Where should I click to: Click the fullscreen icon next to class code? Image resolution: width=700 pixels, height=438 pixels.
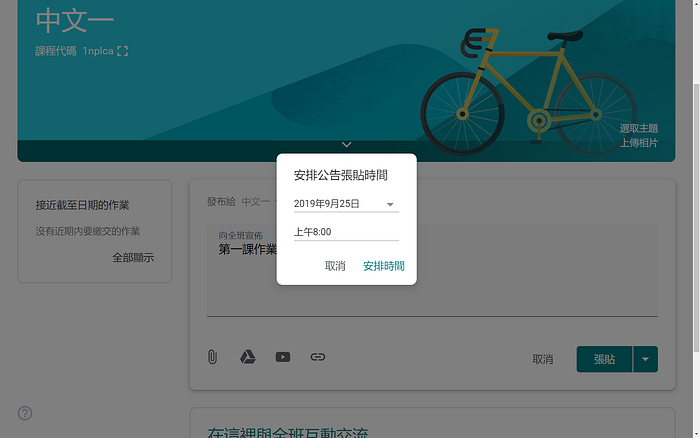(x=122, y=51)
